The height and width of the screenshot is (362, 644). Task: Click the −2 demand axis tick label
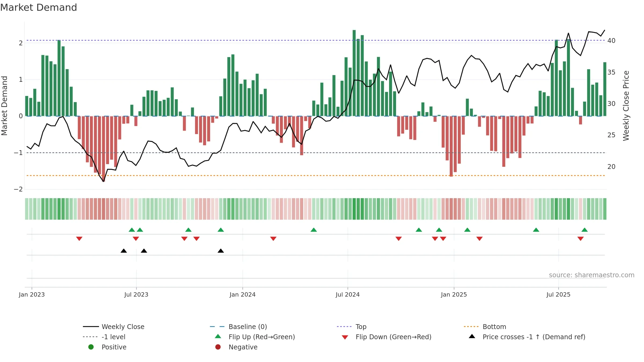(18, 189)
